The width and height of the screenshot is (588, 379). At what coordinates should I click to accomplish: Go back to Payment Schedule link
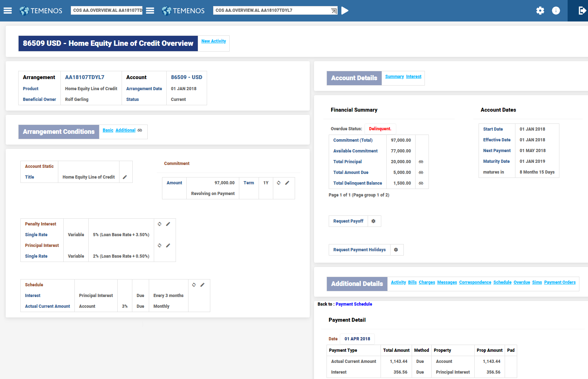tap(354, 304)
